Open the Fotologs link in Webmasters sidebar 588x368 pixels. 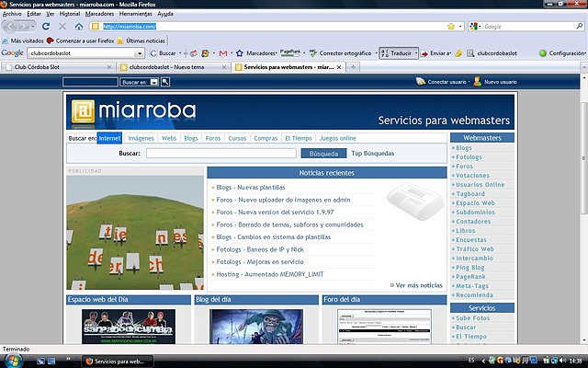tap(469, 157)
